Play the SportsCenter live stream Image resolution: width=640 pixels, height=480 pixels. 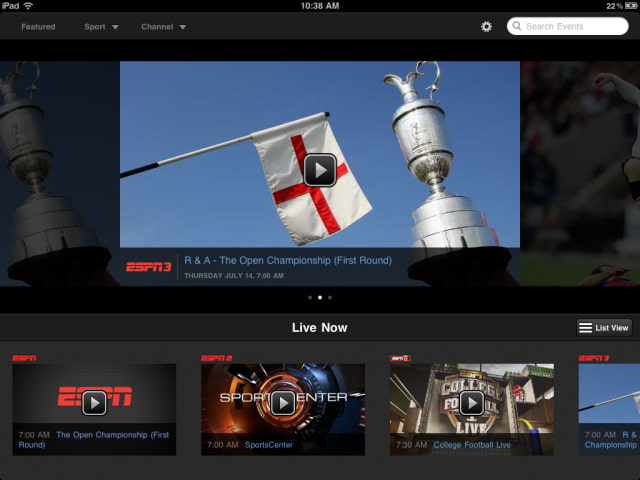(x=283, y=403)
